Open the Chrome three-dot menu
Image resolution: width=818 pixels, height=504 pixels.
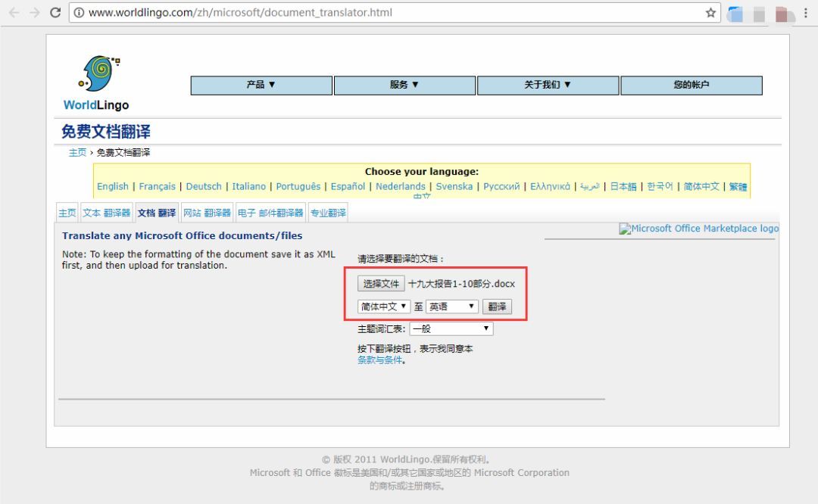click(805, 13)
